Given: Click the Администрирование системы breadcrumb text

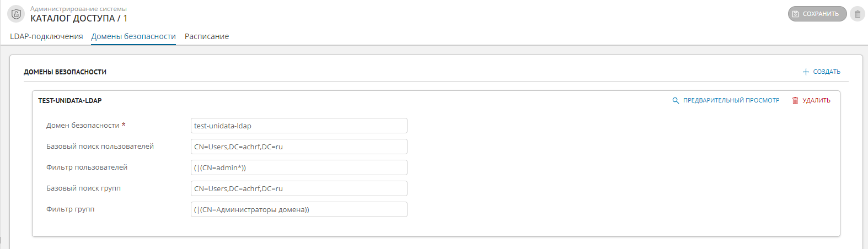Looking at the screenshot, I should (x=78, y=9).
